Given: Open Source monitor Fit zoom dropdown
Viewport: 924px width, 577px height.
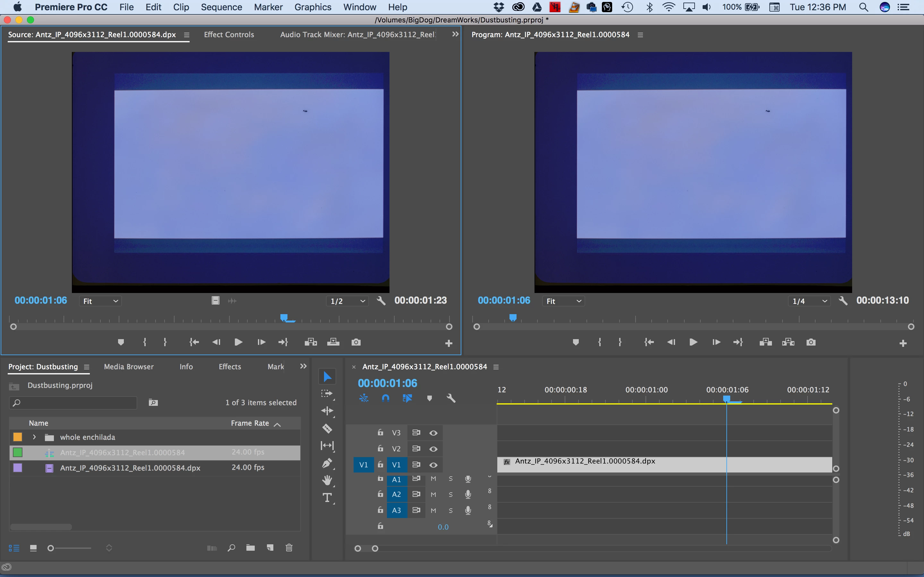Looking at the screenshot, I should (x=100, y=301).
